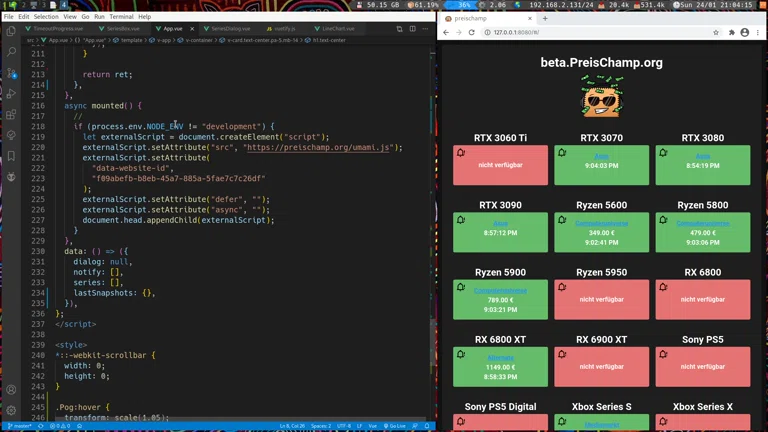Open the Manage gear icon
The image size is (768, 432).
tap(11, 410)
